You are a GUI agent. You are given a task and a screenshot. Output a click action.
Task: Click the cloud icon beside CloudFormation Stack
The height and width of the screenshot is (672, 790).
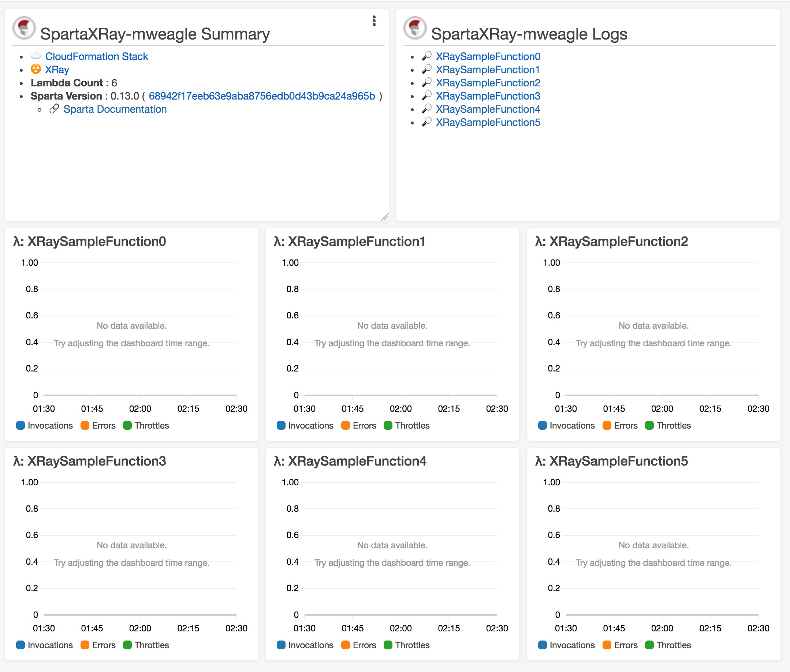[36, 56]
